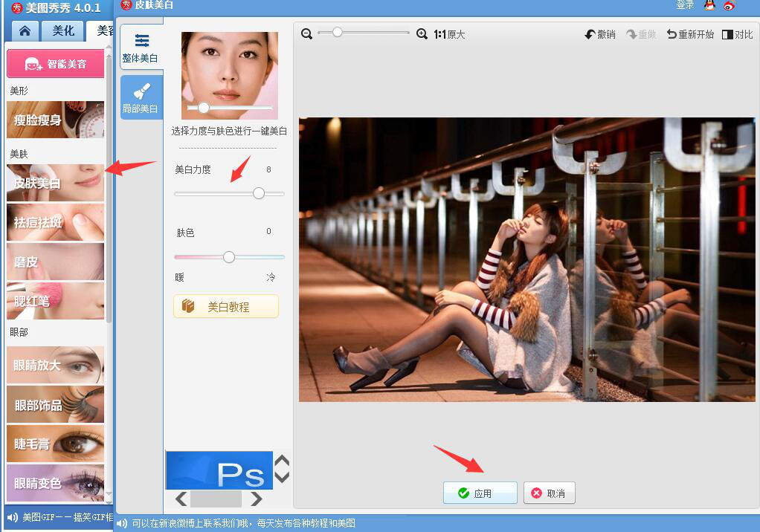Open the 美白教程 whitening tutorial
Image resolution: width=760 pixels, height=532 pixels.
pyautogui.click(x=225, y=305)
